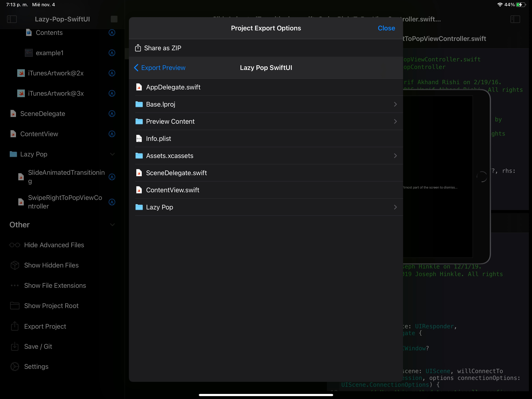Expand the Base.lproj folder chevron

395,104
